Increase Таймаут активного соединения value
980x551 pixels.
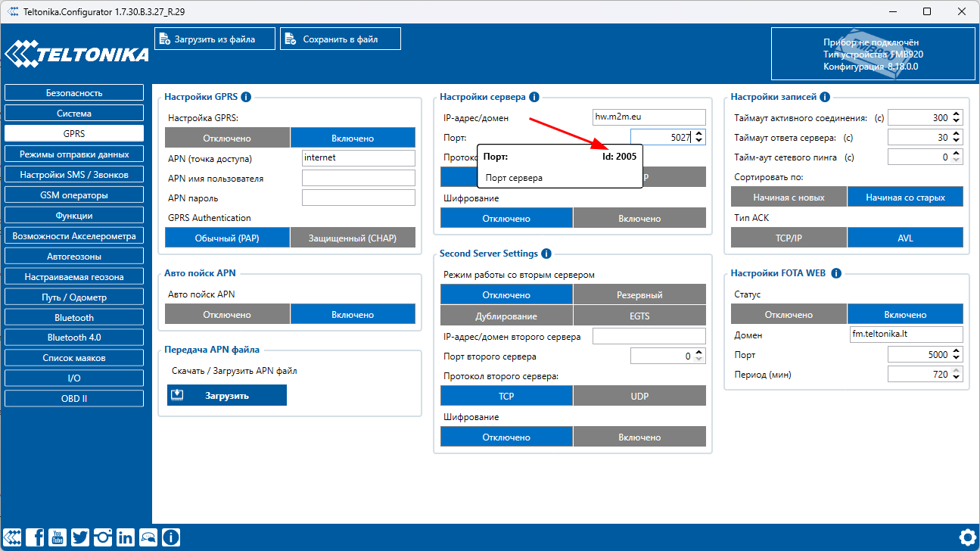tap(957, 114)
